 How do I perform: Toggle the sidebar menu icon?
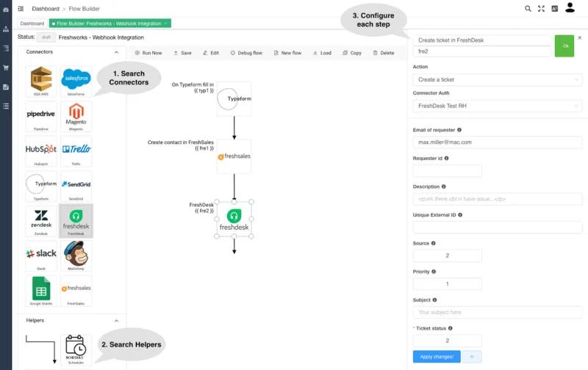click(21, 8)
